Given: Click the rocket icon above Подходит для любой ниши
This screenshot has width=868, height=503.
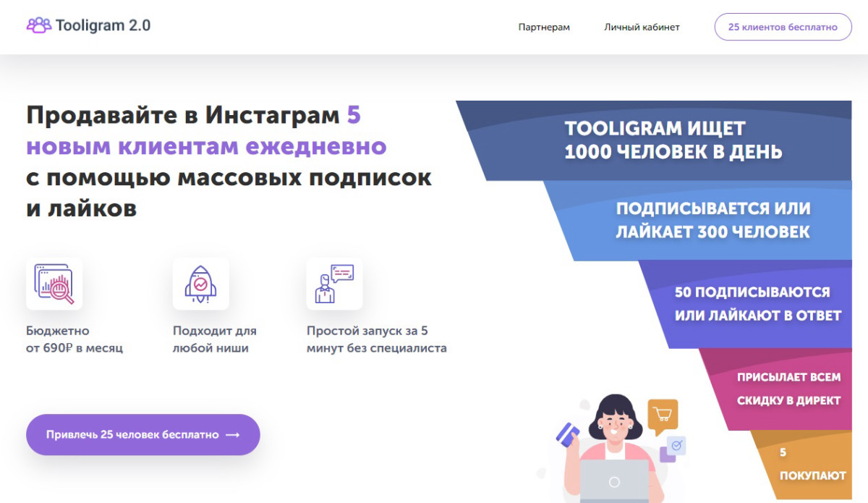Looking at the screenshot, I should [x=200, y=284].
